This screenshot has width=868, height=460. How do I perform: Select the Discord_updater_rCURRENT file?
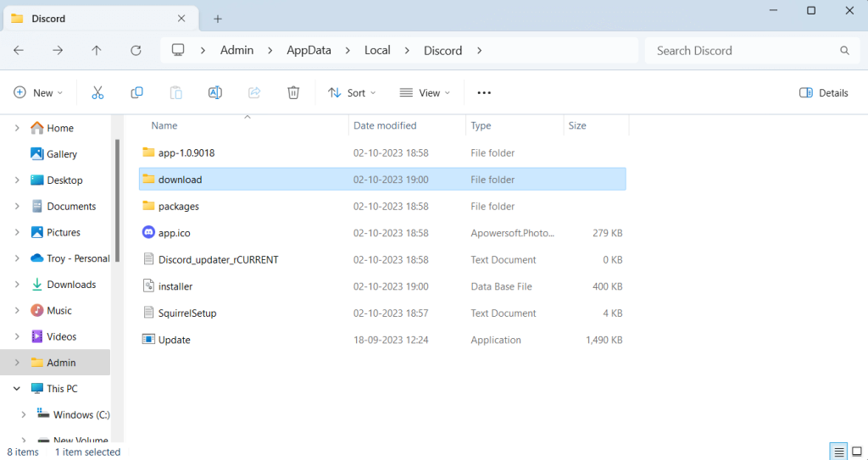[210, 259]
